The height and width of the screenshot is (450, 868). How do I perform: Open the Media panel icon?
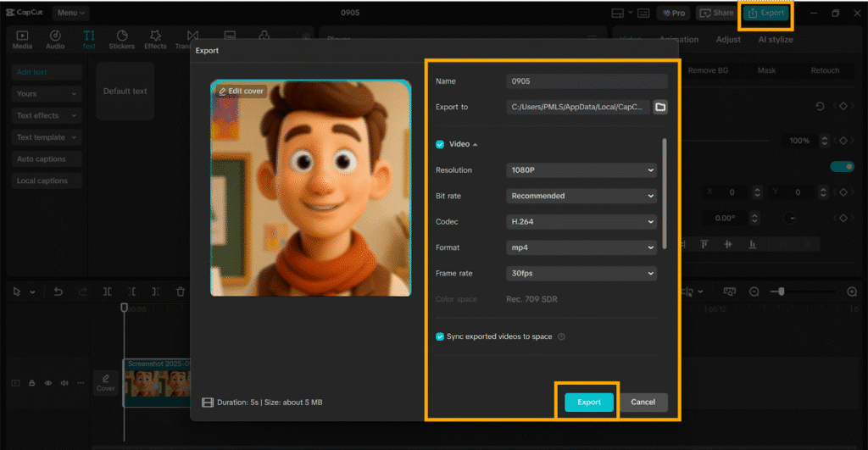22,40
